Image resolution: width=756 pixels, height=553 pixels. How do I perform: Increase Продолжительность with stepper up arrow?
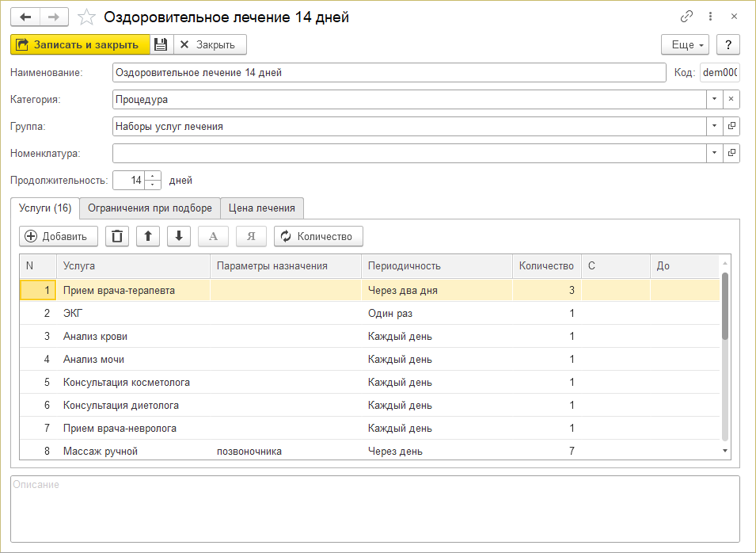coord(153,176)
